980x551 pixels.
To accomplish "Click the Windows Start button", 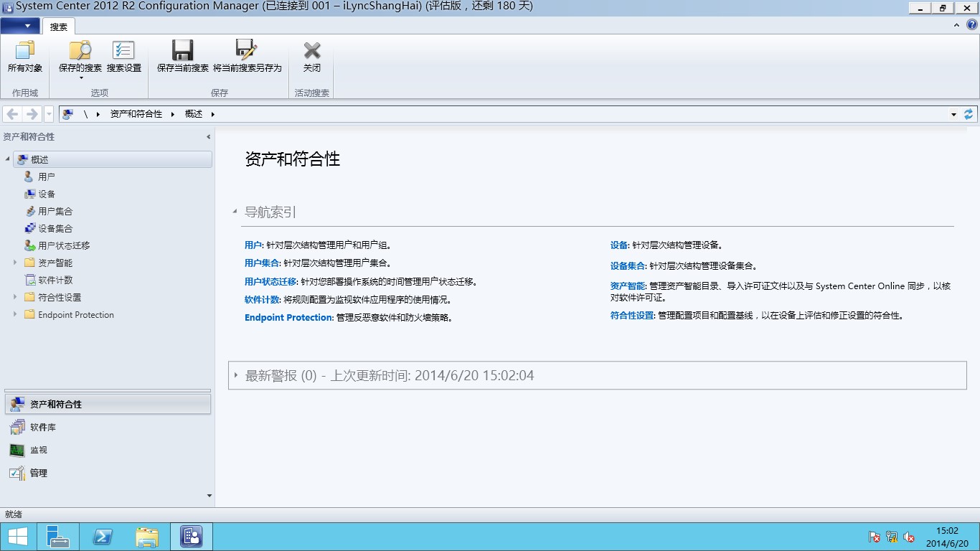I will pyautogui.click(x=17, y=537).
